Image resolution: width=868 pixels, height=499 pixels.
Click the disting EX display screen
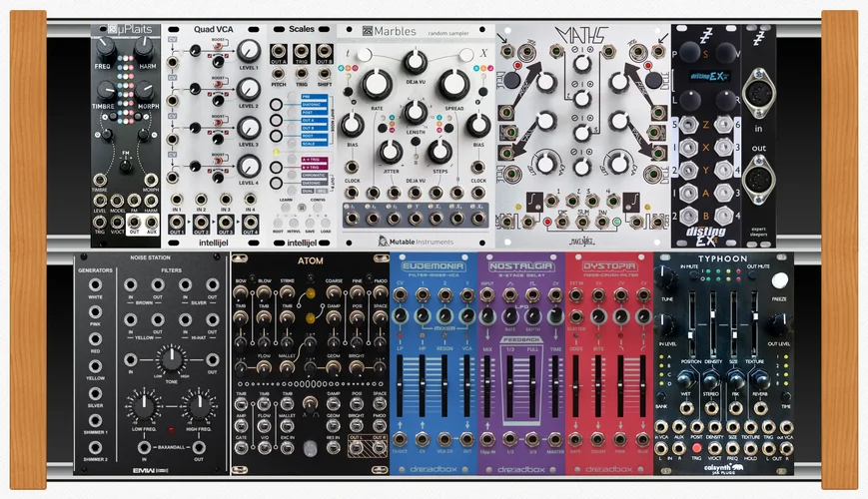pyautogui.click(x=708, y=76)
